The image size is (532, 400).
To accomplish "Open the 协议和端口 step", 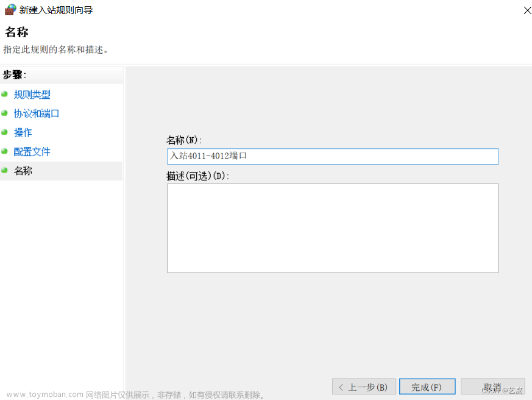I will (37, 113).
